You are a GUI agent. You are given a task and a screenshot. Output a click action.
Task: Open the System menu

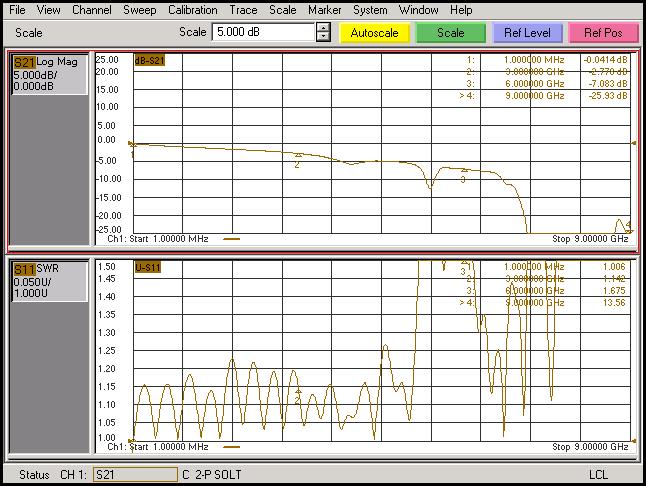point(370,10)
